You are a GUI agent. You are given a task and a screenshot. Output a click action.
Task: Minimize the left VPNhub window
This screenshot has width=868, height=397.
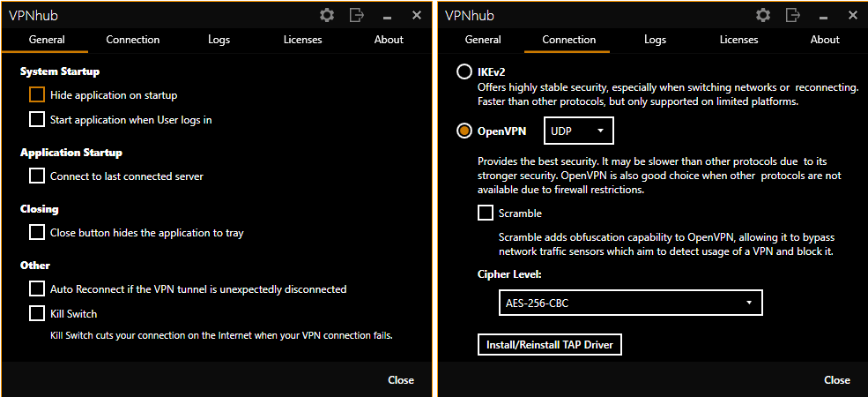pos(388,18)
